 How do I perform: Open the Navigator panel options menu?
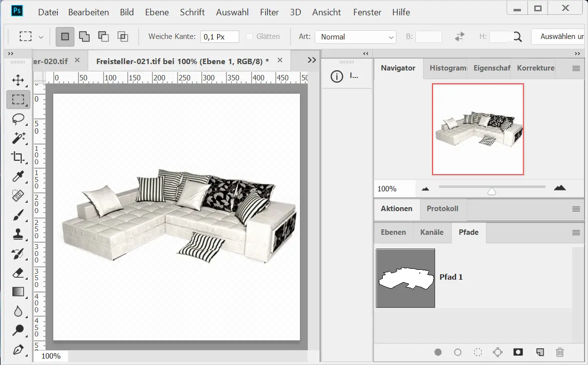pyautogui.click(x=576, y=69)
